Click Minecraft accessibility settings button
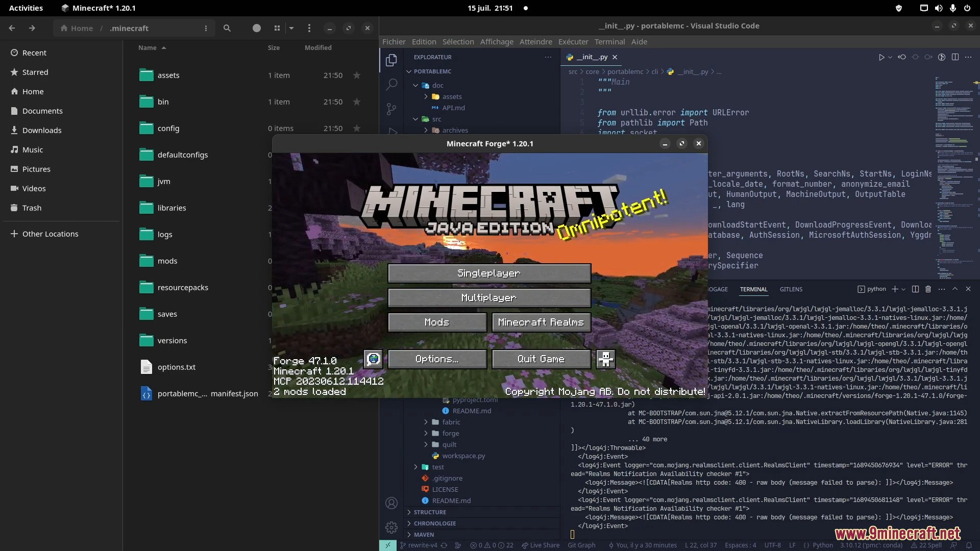Viewport: 980px width, 551px height. [x=606, y=359]
